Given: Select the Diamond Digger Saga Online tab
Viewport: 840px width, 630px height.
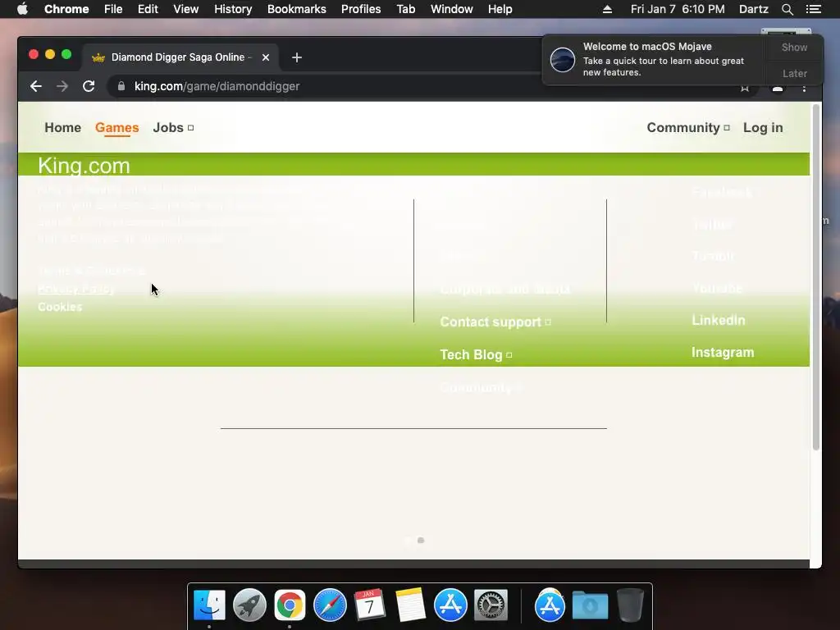Looking at the screenshot, I should click(x=178, y=57).
